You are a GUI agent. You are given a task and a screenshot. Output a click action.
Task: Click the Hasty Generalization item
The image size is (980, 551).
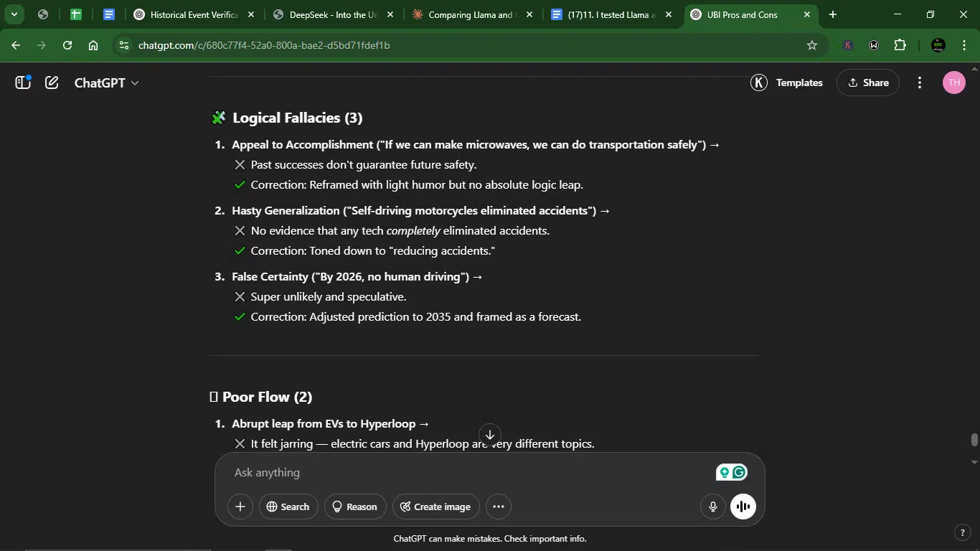420,211
